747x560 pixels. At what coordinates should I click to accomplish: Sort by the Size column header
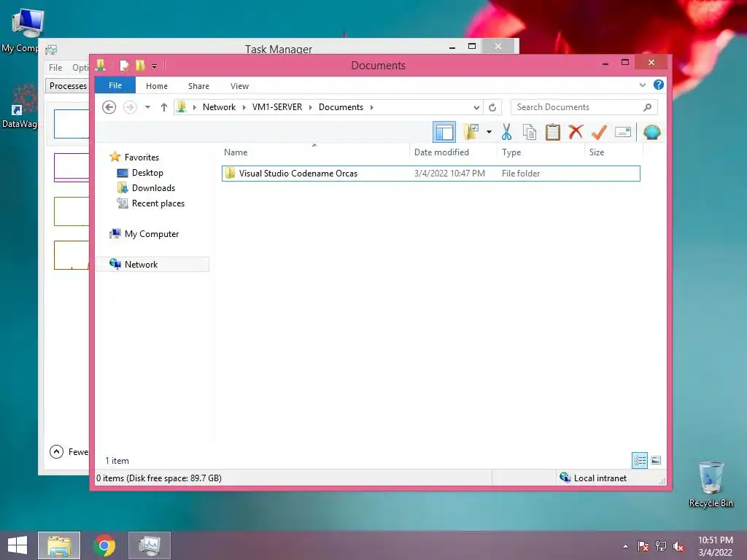614,152
